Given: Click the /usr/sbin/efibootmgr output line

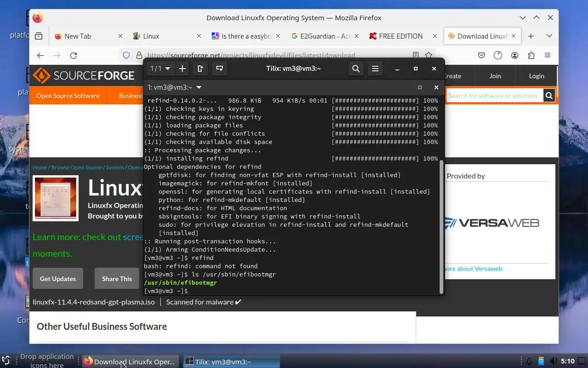Looking at the screenshot, I should [181, 282].
